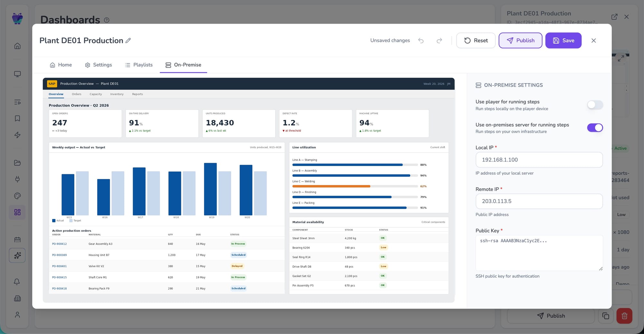Click the Local IP input field
Viewport: 644px width, 334px height.
(x=539, y=160)
